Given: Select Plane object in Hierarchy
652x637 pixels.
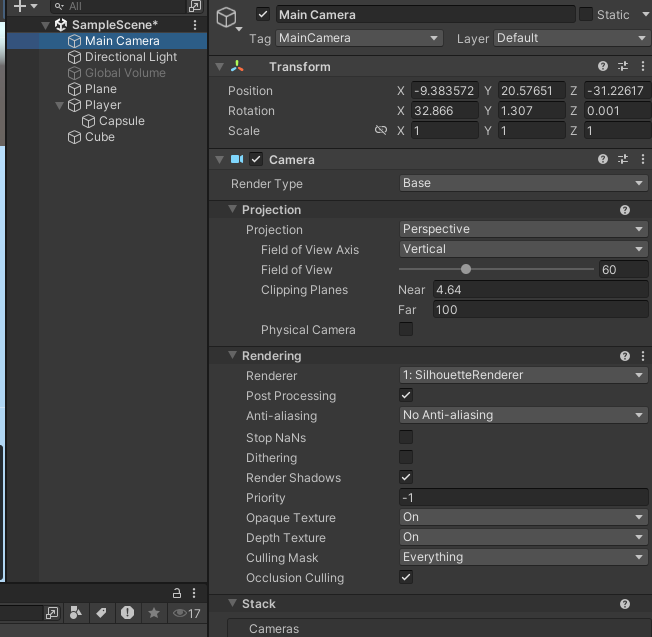Looking at the screenshot, I should pyautogui.click(x=101, y=89).
